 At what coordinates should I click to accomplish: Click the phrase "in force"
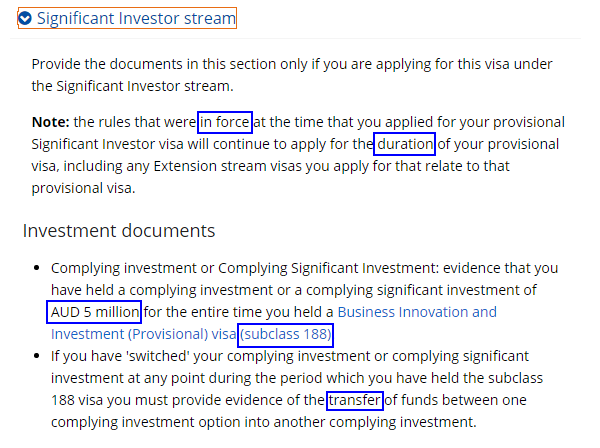(225, 122)
